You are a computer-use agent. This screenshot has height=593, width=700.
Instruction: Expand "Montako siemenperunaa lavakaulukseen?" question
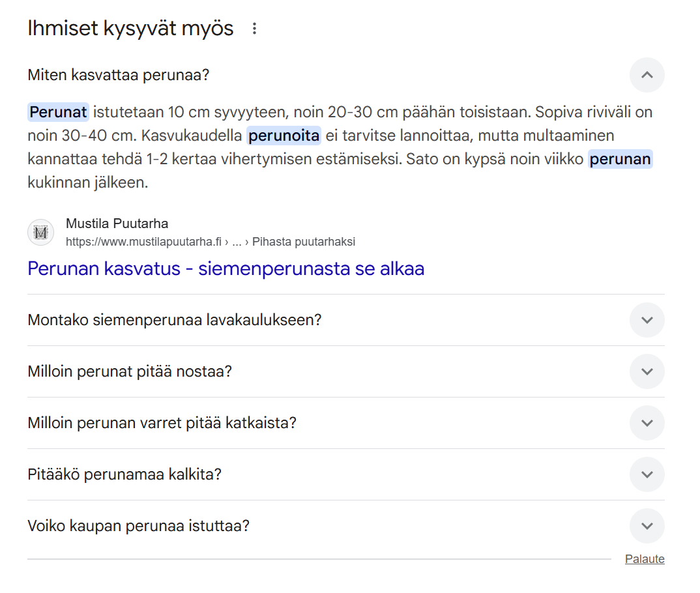pyautogui.click(x=647, y=320)
